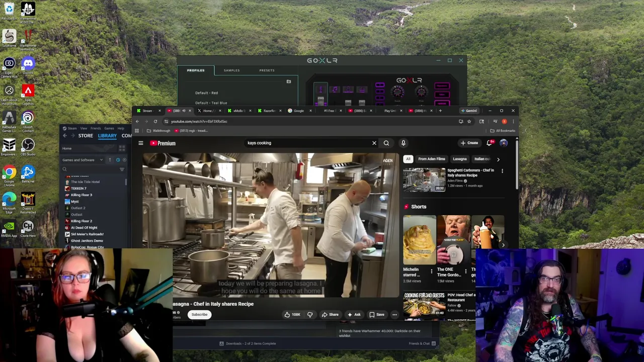Screen dimensions: 644x362
Task: Dislike the lasagna video
Action: point(310,315)
